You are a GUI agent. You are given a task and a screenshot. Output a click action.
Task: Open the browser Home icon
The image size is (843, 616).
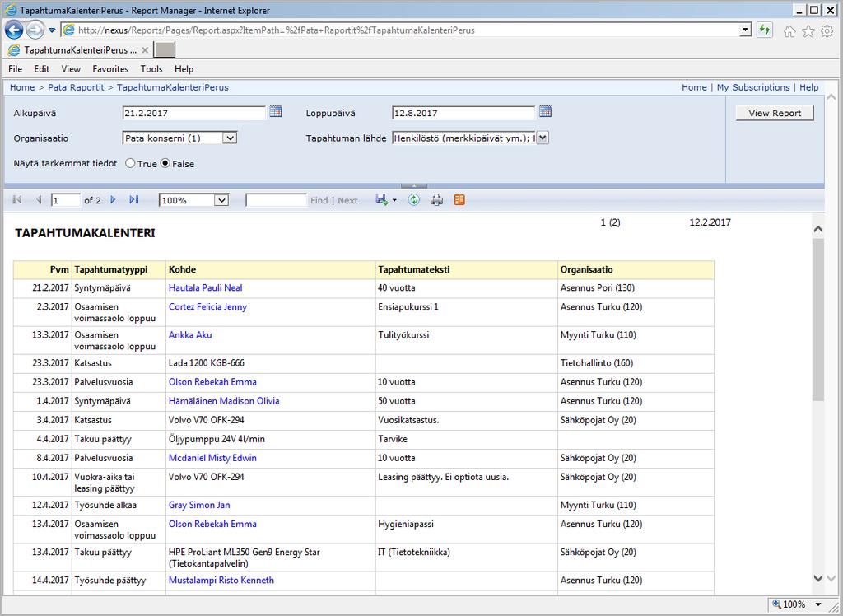[789, 31]
